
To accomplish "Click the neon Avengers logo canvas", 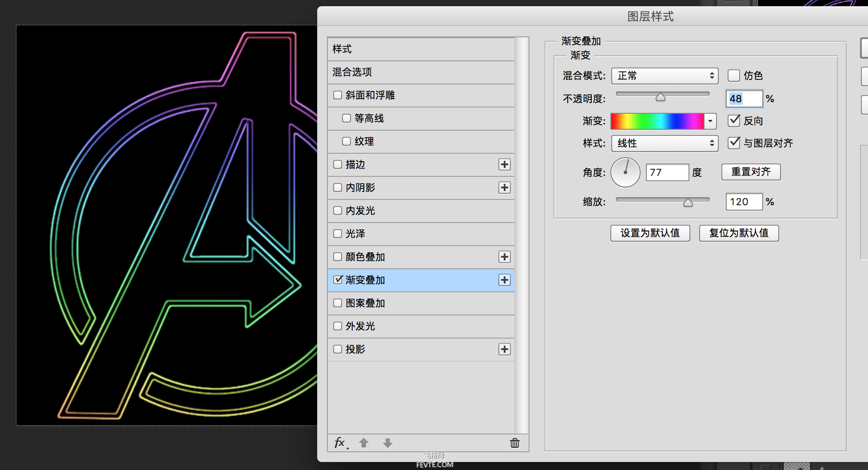I will coord(167,225).
